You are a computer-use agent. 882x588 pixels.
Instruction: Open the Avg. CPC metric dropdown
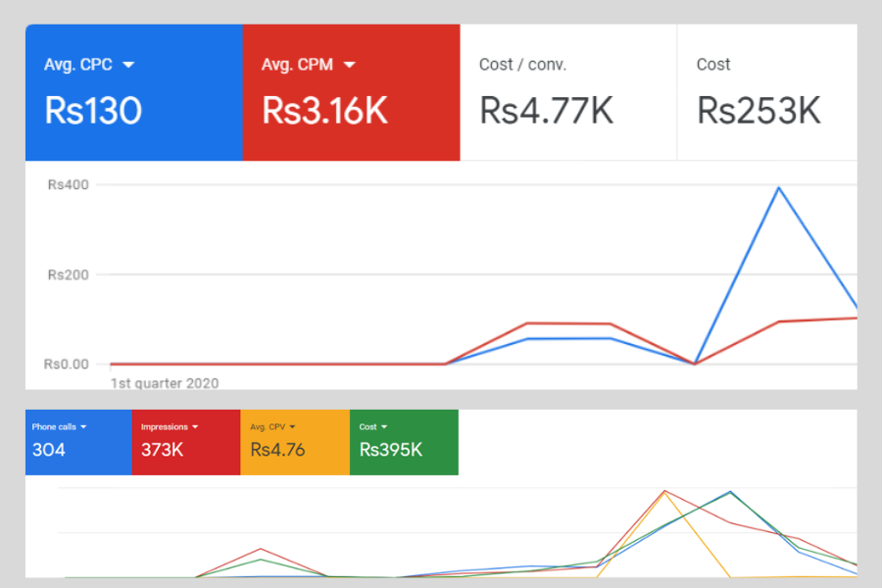127,64
